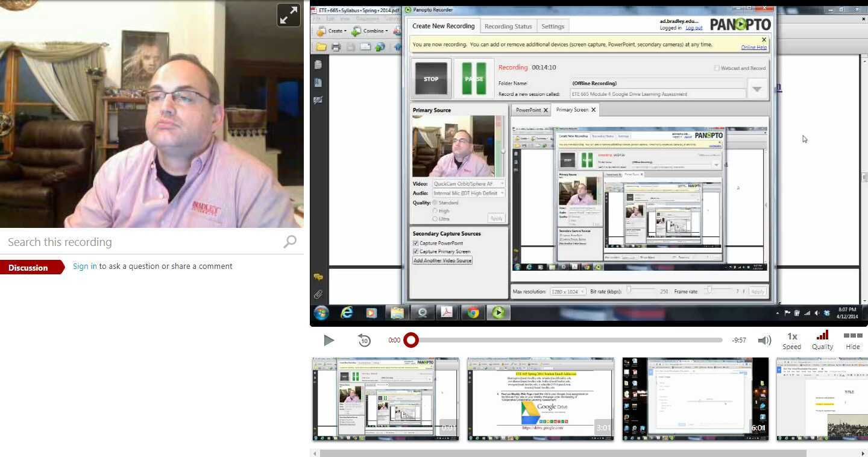868x457 pixels.
Task: Click the paperclip Attachments icon in Acrobat
Action: 318,294
